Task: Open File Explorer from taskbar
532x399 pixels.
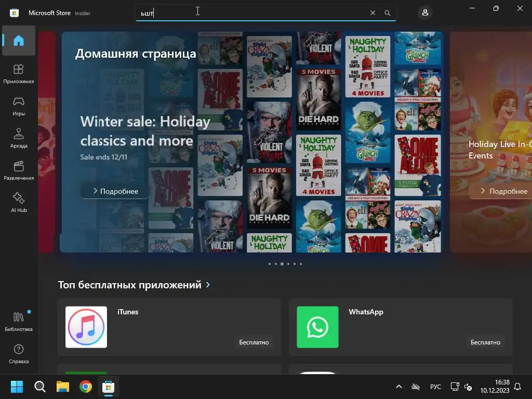Action: (63, 387)
